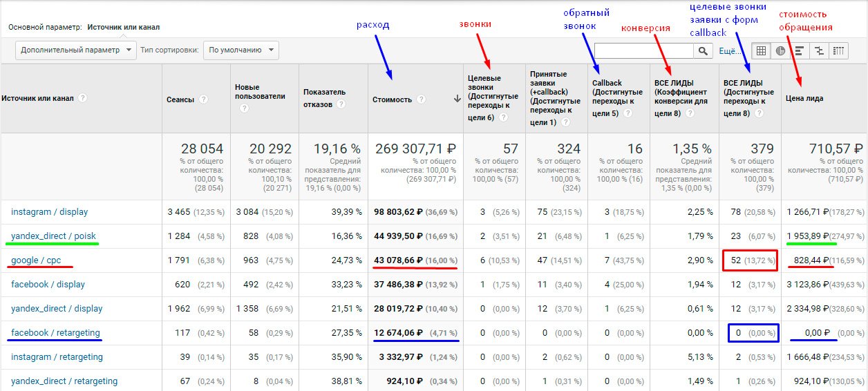This screenshot has width=868, height=391.
Task: Open the Дополнительный параметр dropdown
Action: point(76,50)
